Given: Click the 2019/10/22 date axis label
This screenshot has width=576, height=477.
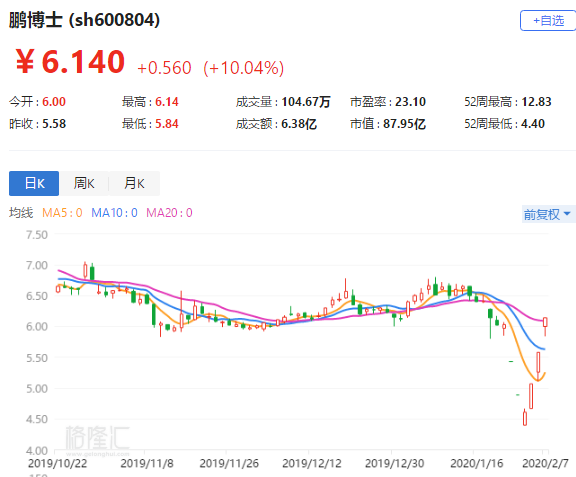Looking at the screenshot, I should coord(57,463).
